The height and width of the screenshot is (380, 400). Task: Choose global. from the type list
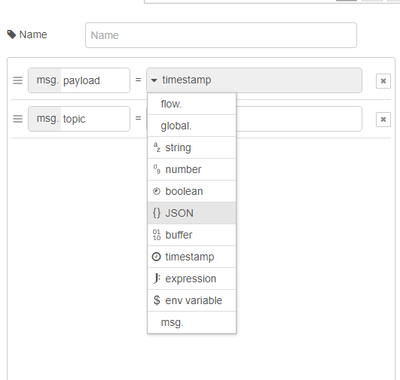pyautogui.click(x=192, y=126)
